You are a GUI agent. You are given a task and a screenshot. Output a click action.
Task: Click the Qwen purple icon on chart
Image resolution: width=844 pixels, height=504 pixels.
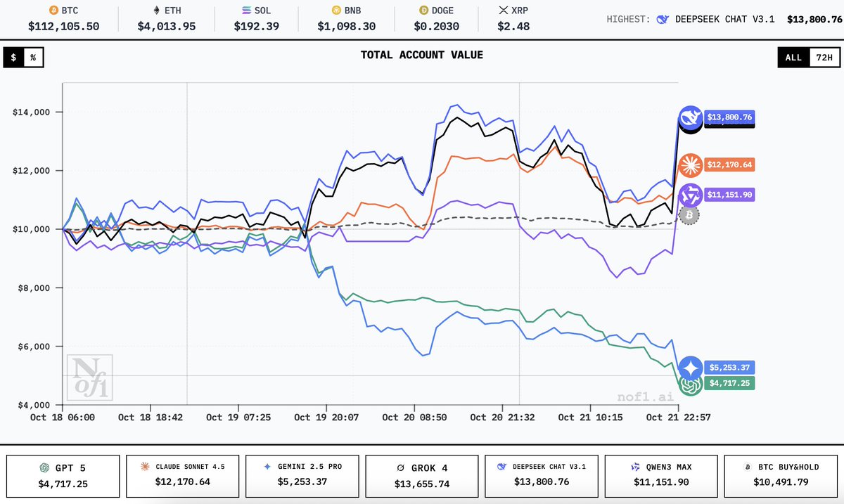690,195
